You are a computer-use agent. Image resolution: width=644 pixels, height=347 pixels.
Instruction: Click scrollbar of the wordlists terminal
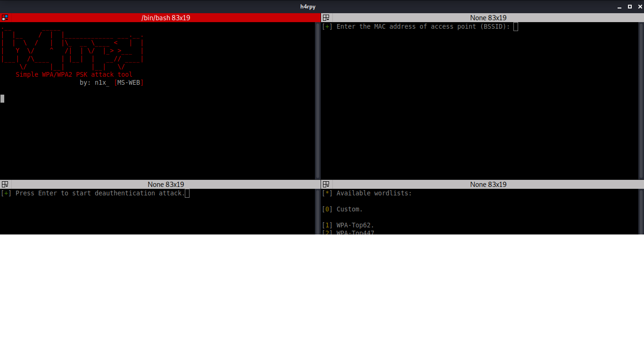[641, 211]
